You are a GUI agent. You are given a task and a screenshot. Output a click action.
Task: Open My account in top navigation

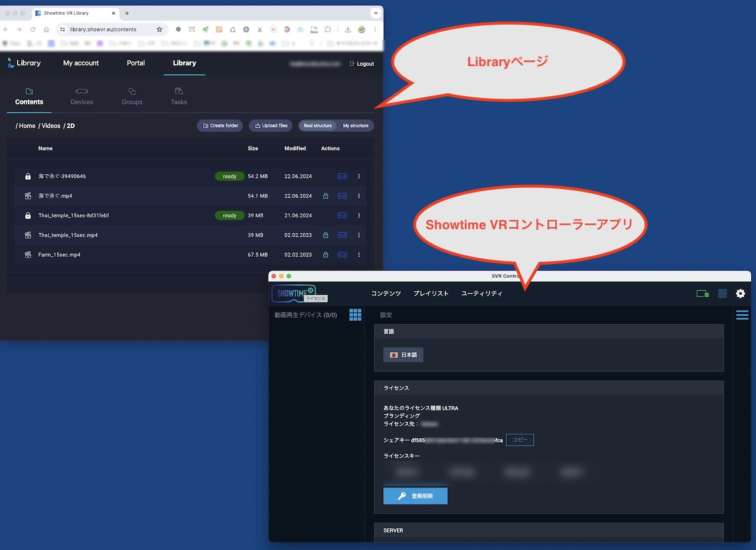[x=81, y=63]
